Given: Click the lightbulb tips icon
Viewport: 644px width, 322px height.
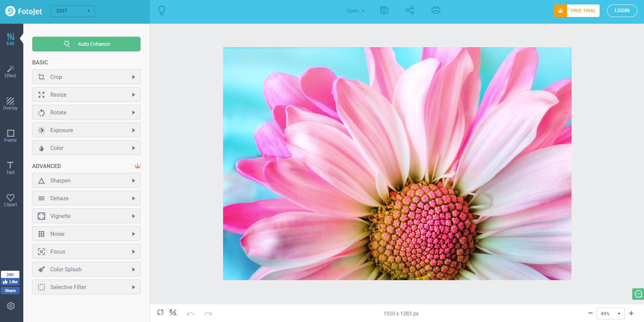Looking at the screenshot, I should pyautogui.click(x=162, y=10).
